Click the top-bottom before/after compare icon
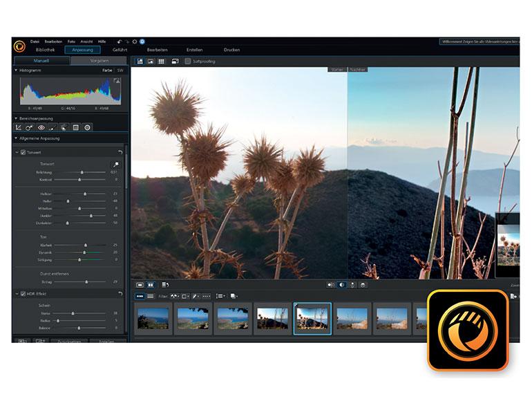The width and height of the screenshot is (532, 399). pos(352,285)
